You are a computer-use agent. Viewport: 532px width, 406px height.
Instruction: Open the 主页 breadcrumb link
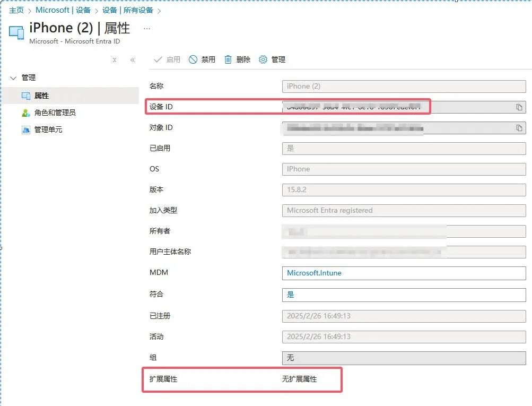point(16,10)
